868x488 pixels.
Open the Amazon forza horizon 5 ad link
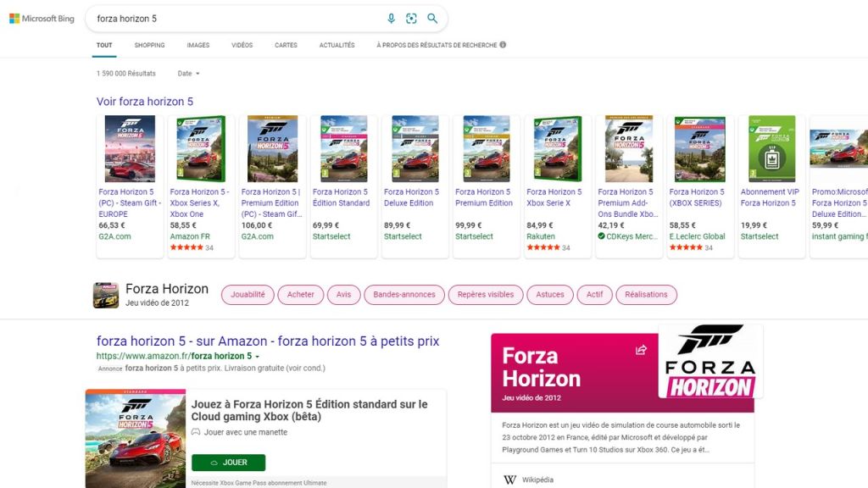pos(267,341)
